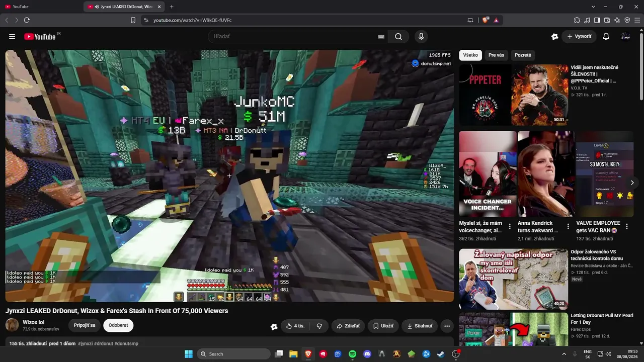The image size is (644, 362).
Task: Subscribe with the Odoberať button
Action: tap(118, 325)
